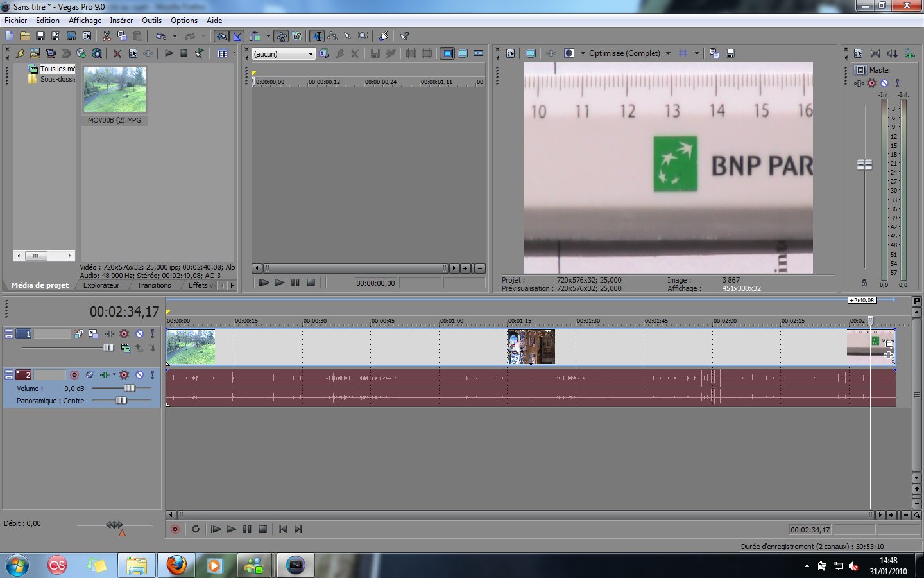Click the BNP clip at timeline end
The image size is (924, 578).
pyautogui.click(x=871, y=347)
